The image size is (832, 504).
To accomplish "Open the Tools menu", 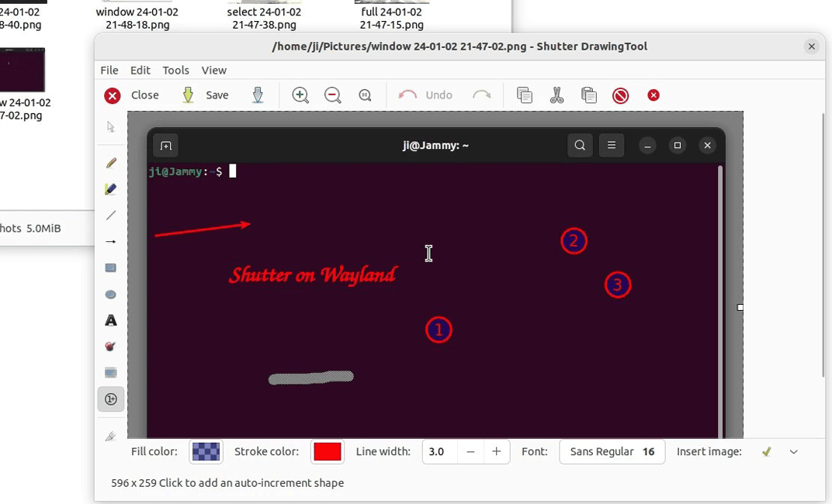I will [175, 70].
